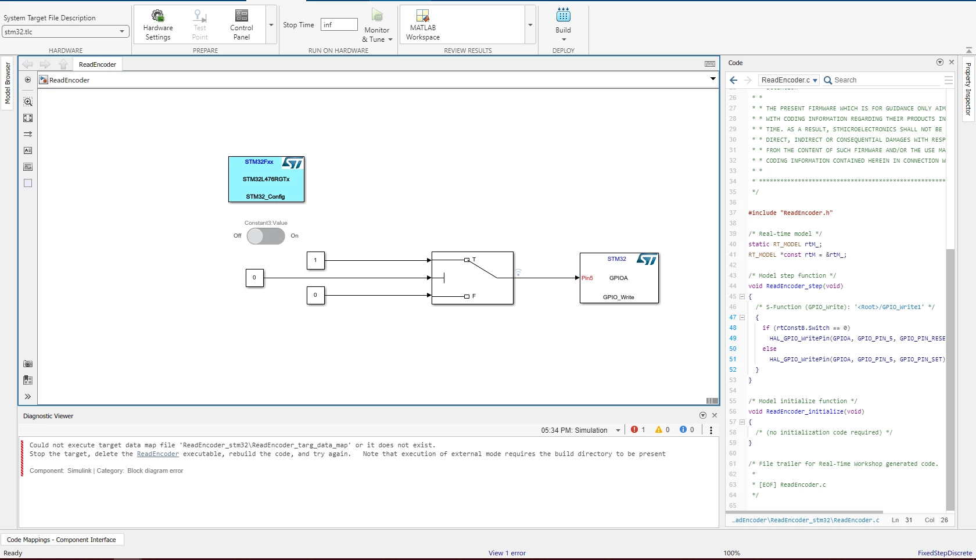Open Monitor & Tune dropdown arrow
The height and width of the screenshot is (560, 976).
pyautogui.click(x=390, y=40)
